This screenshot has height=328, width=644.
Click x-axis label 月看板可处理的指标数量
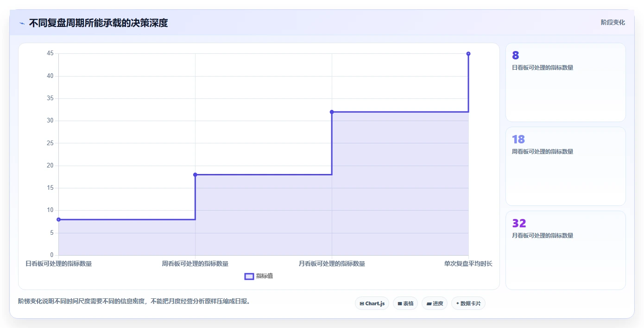click(332, 264)
